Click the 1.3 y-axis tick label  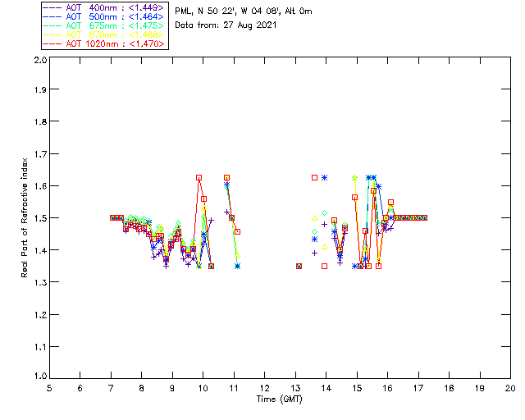[x=40, y=282]
